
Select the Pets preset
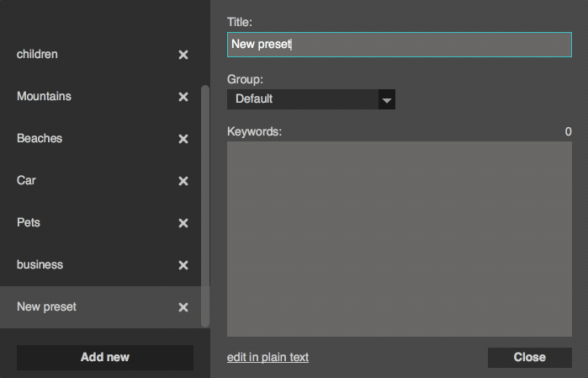coord(100,222)
